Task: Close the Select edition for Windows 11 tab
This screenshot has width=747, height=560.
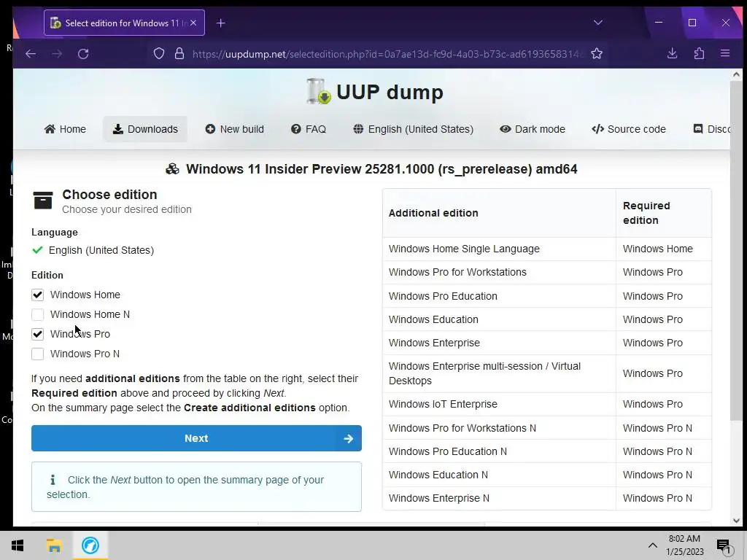Action: click(x=193, y=23)
